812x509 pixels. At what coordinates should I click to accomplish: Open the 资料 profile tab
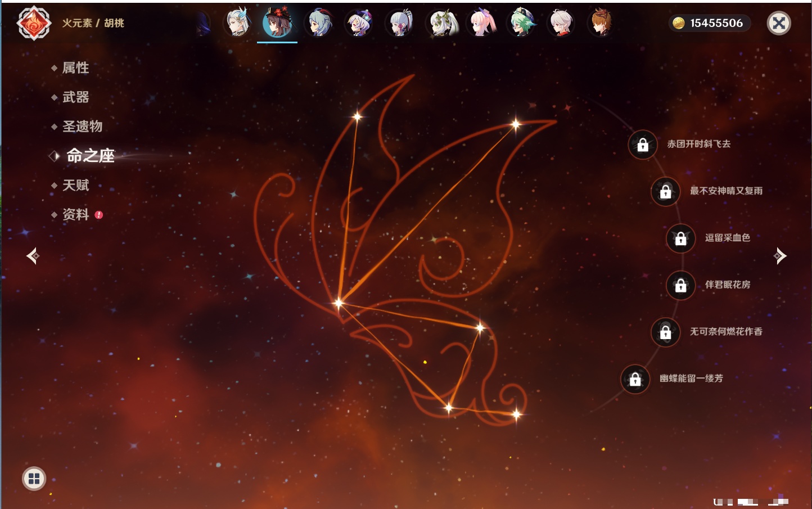[x=75, y=214]
